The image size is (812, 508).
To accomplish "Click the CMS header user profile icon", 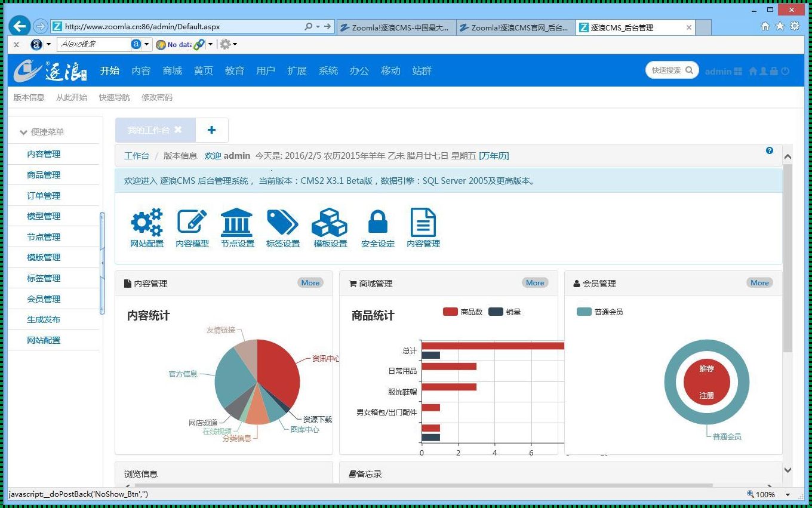I will tap(764, 71).
